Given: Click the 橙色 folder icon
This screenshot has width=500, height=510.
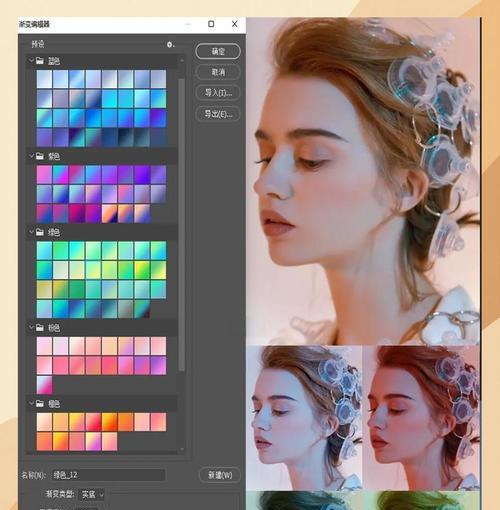Looking at the screenshot, I should [40, 404].
